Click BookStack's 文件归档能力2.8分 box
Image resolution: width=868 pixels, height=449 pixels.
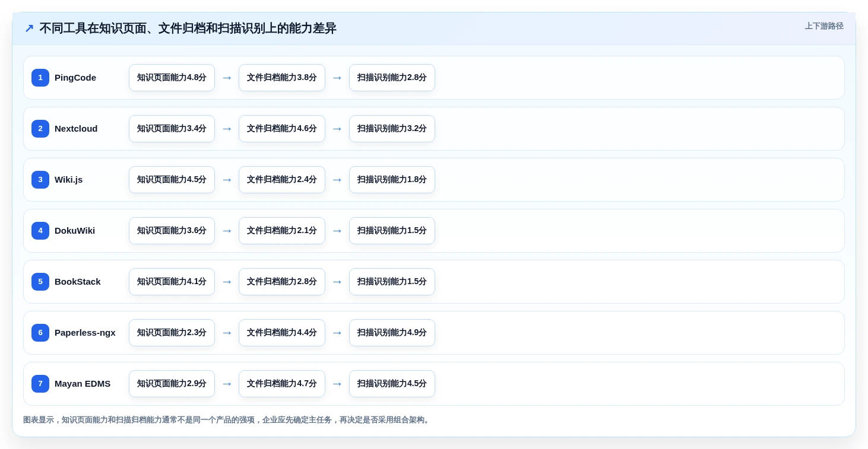pos(282,282)
